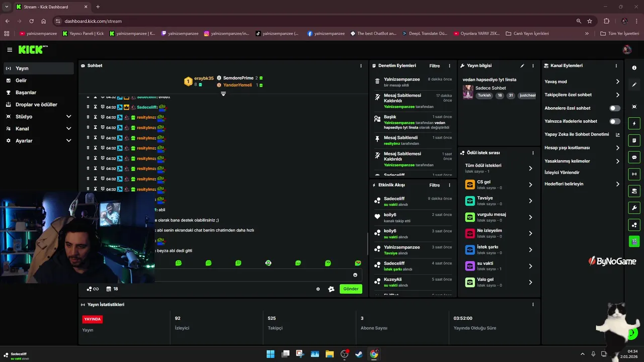This screenshot has height=362, width=644.
Task: Toggle Yalnızca ifadelerle sohbet switch
Action: (615, 121)
